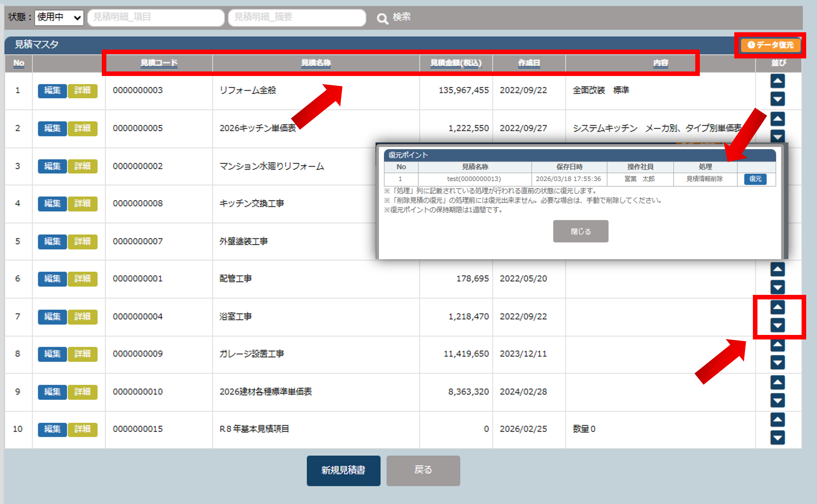817x504 pixels.
Task: Move row 1 リフォーム全般 down
Action: point(777,99)
